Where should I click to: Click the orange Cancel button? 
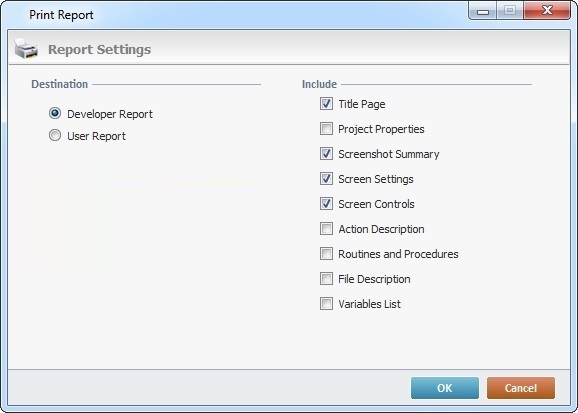[x=520, y=388]
